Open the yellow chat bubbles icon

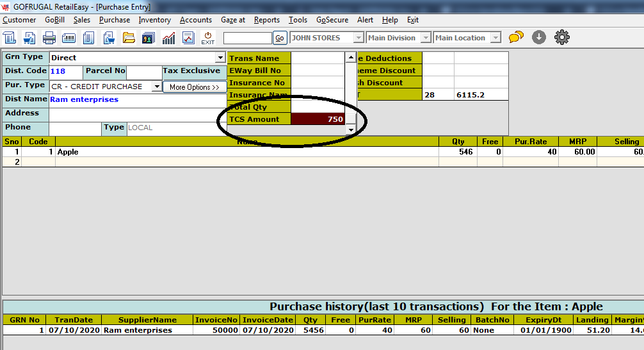point(516,37)
